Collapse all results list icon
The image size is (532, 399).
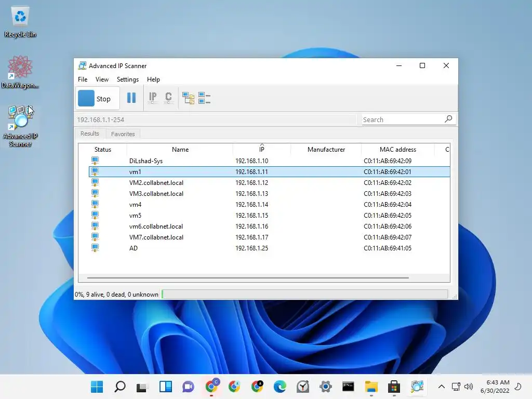point(204,98)
